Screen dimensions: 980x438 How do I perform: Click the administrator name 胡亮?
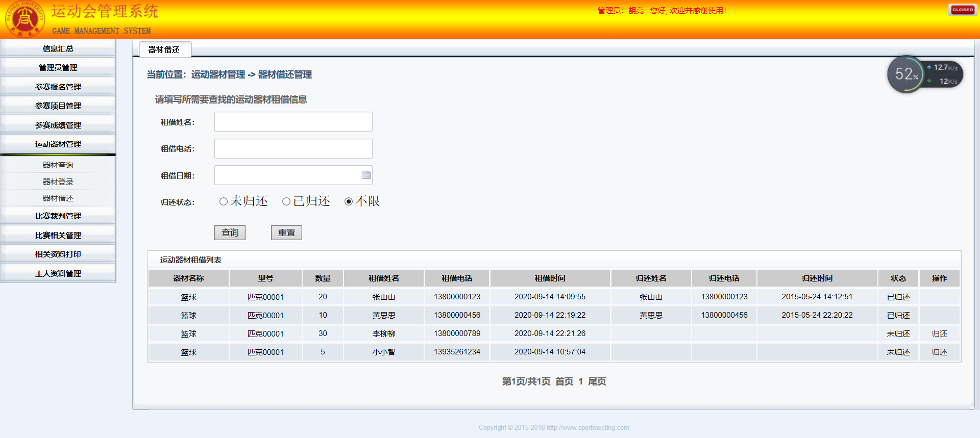pyautogui.click(x=636, y=11)
